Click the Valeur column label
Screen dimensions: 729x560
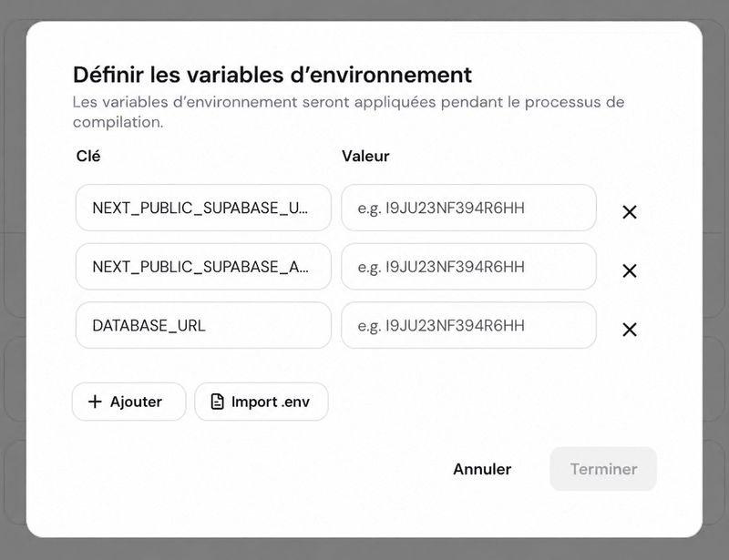365,156
